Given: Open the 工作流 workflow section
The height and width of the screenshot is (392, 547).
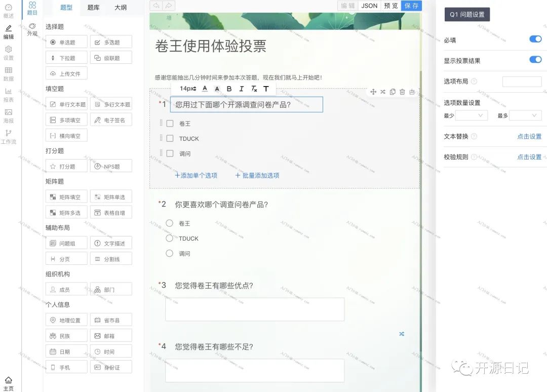Looking at the screenshot, I should [x=9, y=137].
